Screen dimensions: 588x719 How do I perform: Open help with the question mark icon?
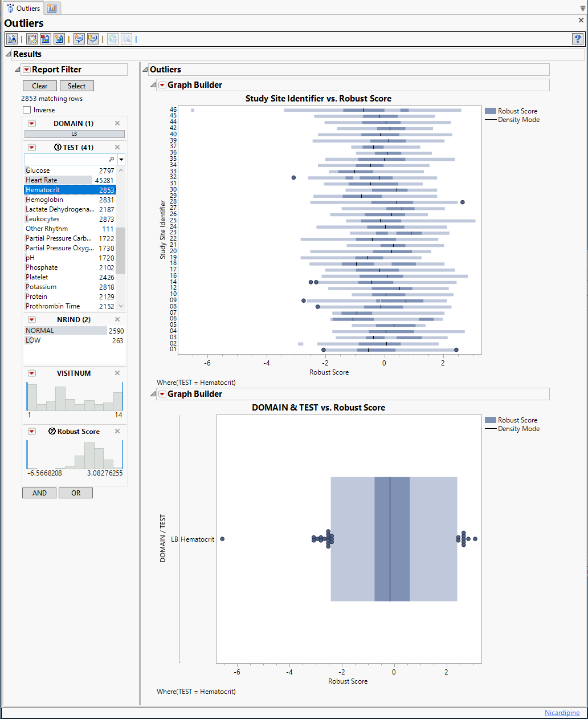tap(577, 39)
